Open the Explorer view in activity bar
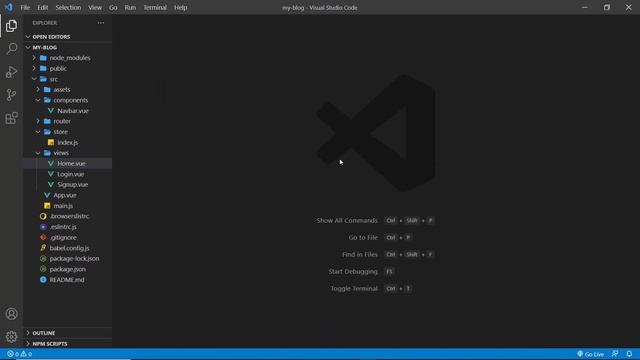The image size is (640, 360). 11,26
